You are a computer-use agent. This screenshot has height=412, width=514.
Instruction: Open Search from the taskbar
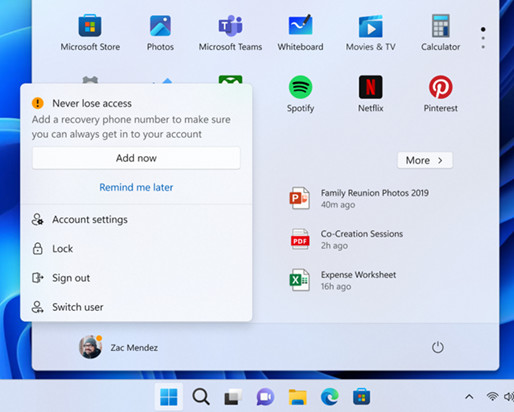pyautogui.click(x=201, y=397)
